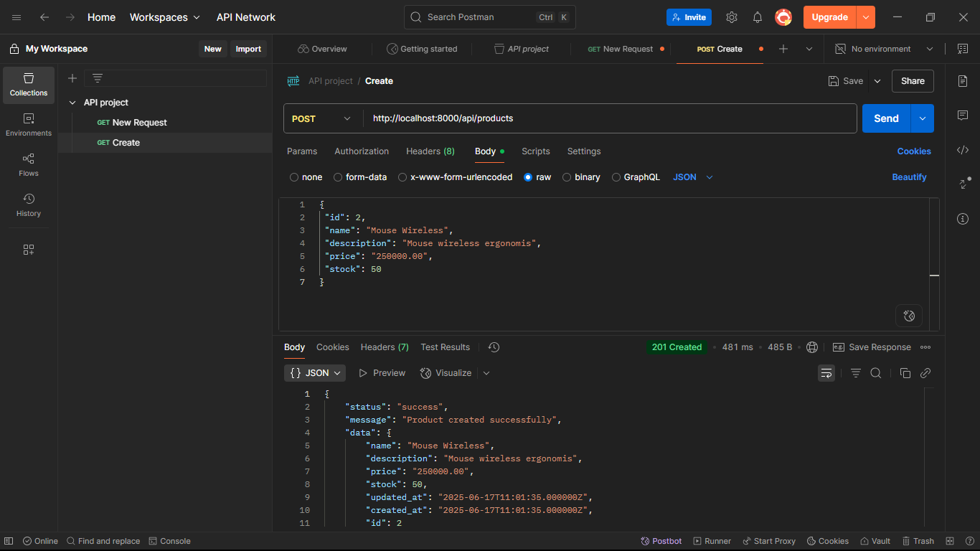Open the notifications bell icon

click(x=758, y=17)
